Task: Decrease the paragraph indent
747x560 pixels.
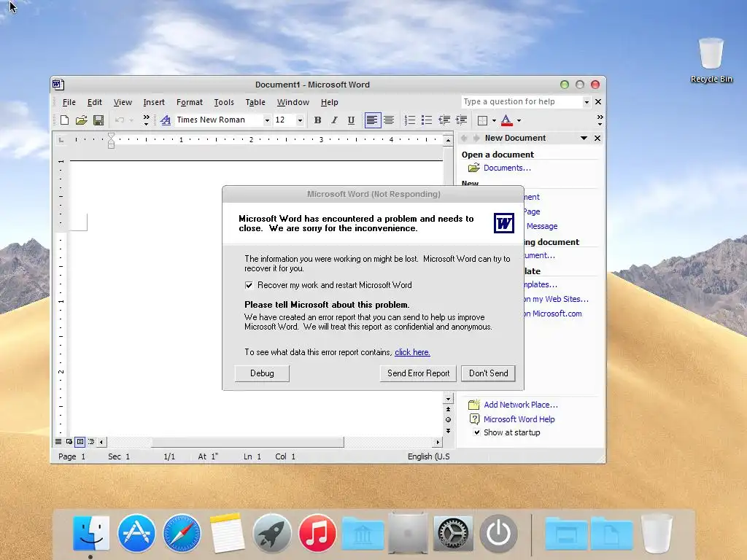Action: click(x=444, y=120)
